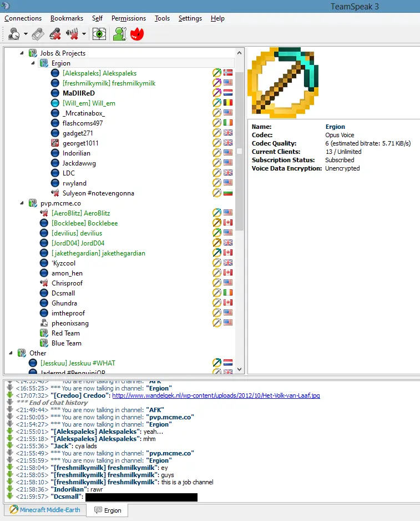Click Sulyeon's muted microphone icon
The width and height of the screenshot is (420, 521).
click(x=55, y=193)
